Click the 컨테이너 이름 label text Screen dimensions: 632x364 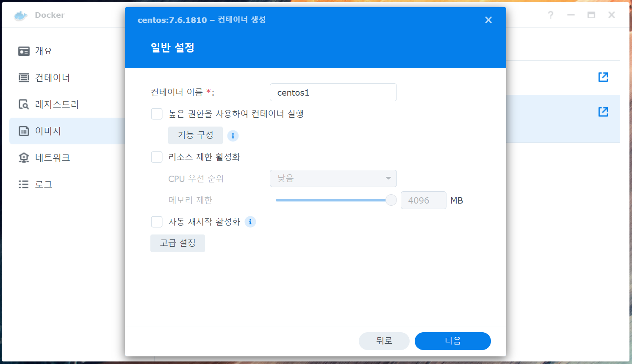point(183,92)
